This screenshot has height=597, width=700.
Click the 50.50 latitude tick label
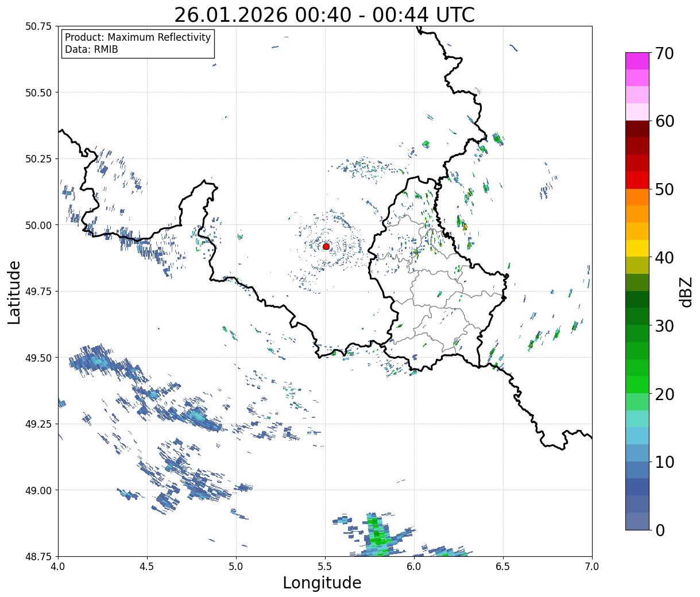[38, 93]
